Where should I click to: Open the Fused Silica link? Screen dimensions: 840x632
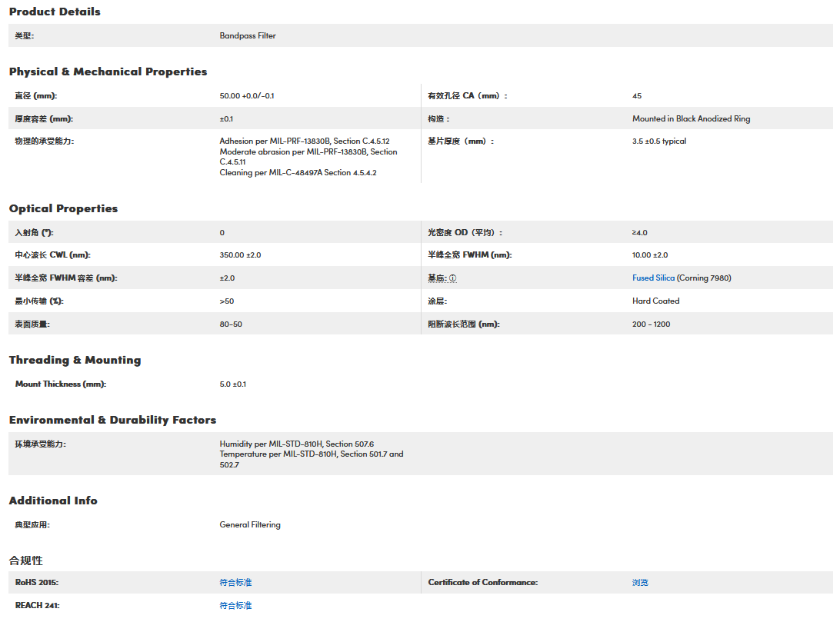coord(653,278)
